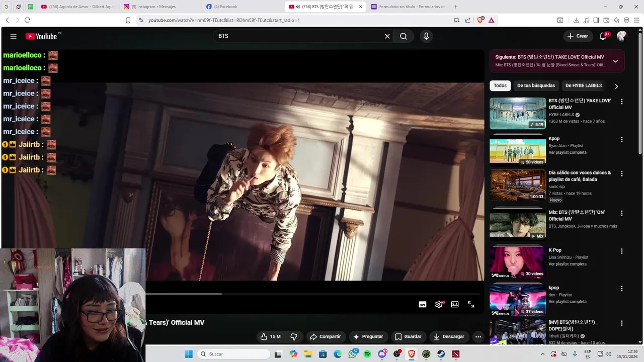The width and height of the screenshot is (644, 362).
Task: Save the video with Guardar
Action: click(x=408, y=337)
